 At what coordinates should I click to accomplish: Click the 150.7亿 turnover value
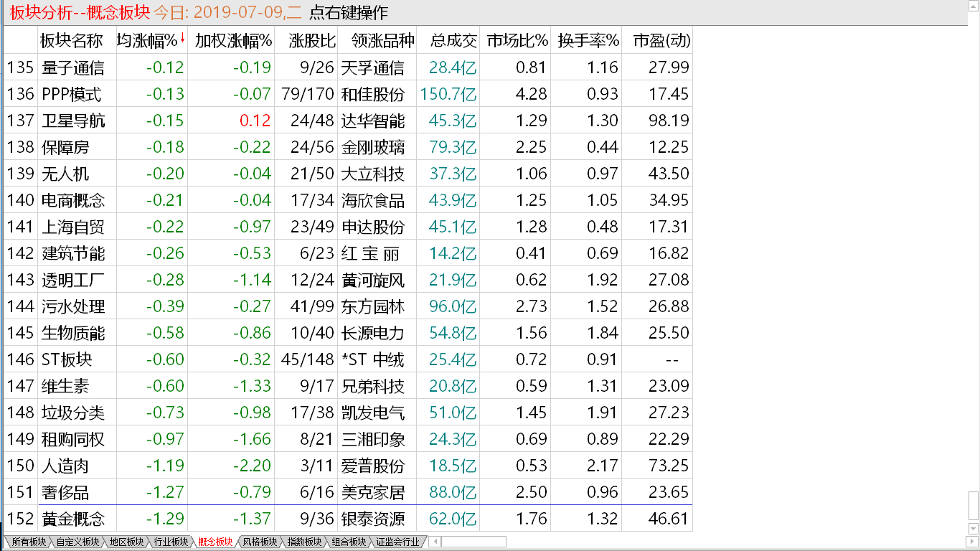(x=448, y=94)
